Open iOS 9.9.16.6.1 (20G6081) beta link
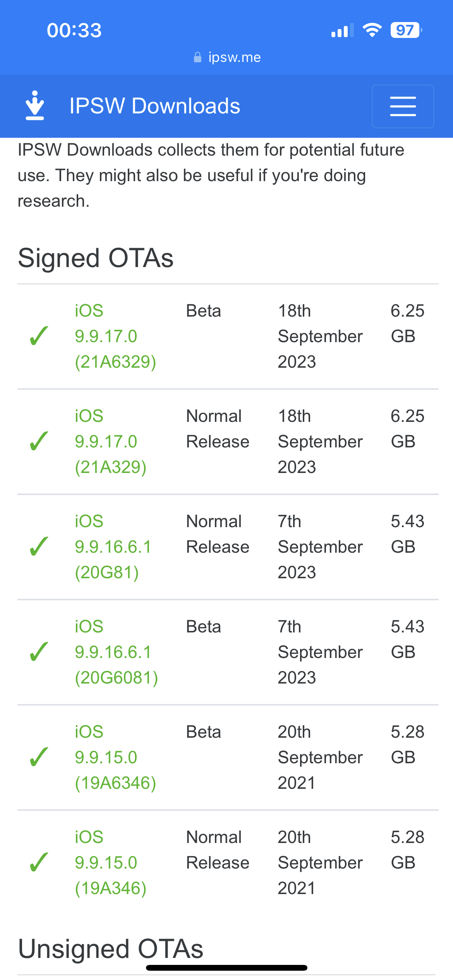453x980 pixels. (x=116, y=652)
